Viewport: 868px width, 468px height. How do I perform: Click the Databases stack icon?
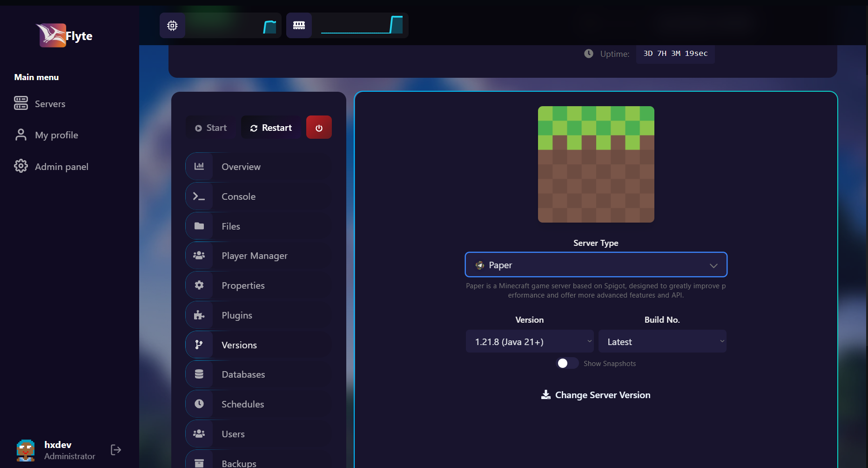tap(199, 374)
